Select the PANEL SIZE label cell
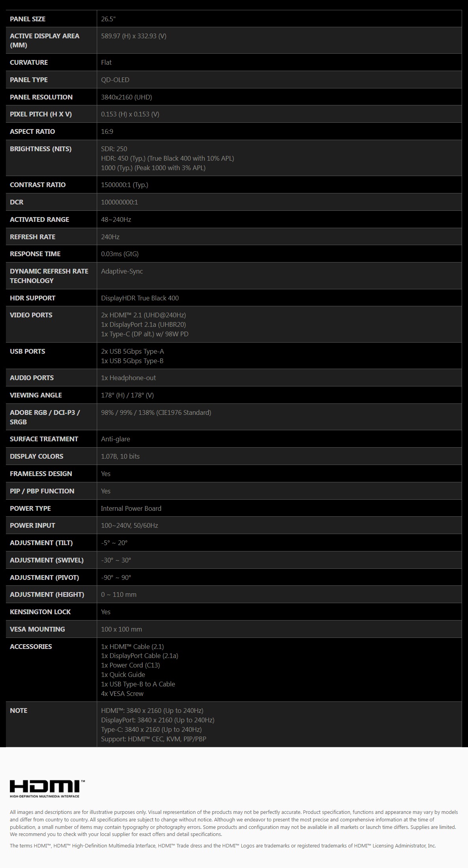The height and width of the screenshot is (868, 468). (x=51, y=19)
